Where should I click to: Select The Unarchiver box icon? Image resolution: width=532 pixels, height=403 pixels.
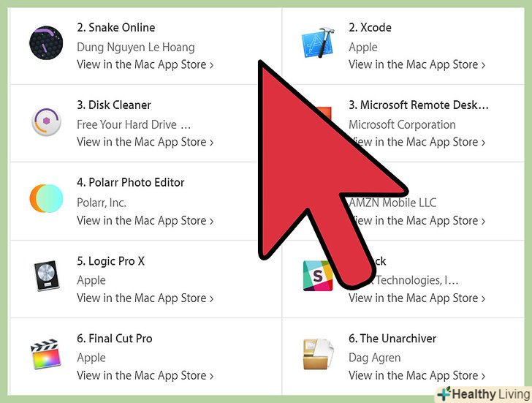pyautogui.click(x=319, y=354)
